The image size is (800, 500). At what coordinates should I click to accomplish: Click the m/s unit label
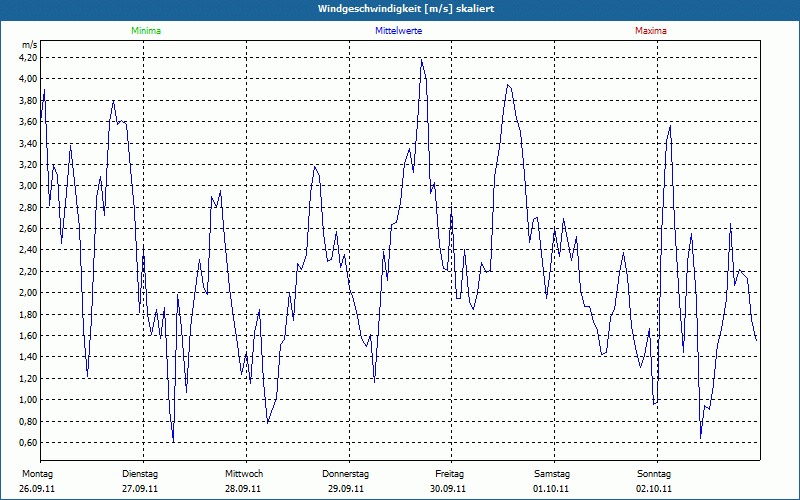tap(30, 45)
